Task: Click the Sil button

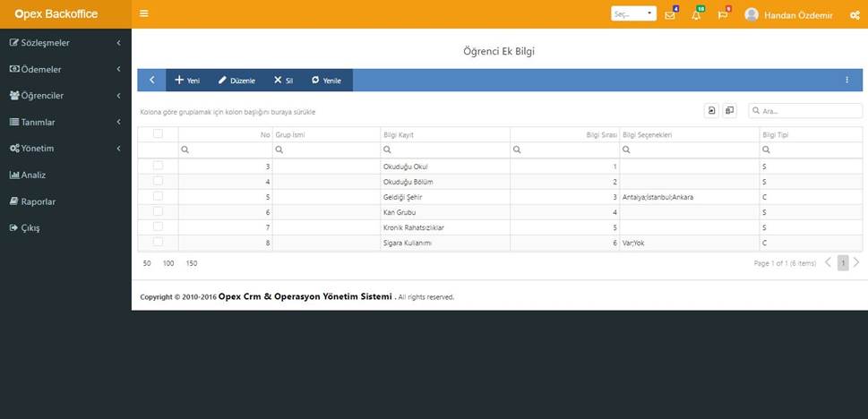Action: click(283, 81)
